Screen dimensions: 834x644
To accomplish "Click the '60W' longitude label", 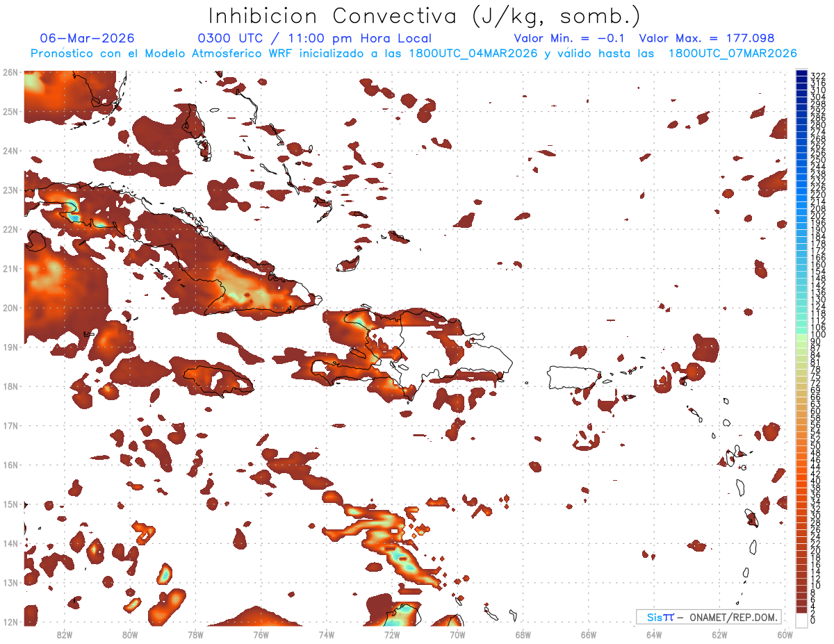I will coord(785,634).
